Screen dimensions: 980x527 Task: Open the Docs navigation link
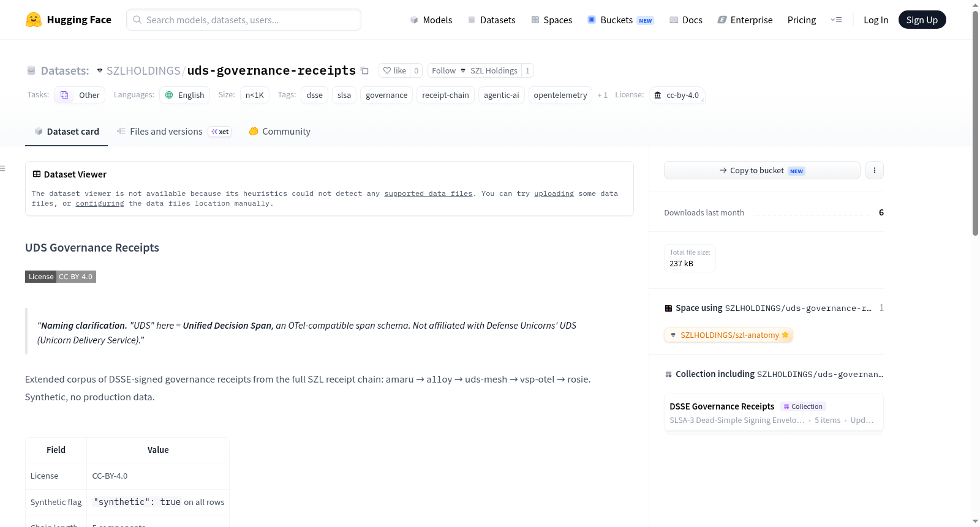click(686, 20)
